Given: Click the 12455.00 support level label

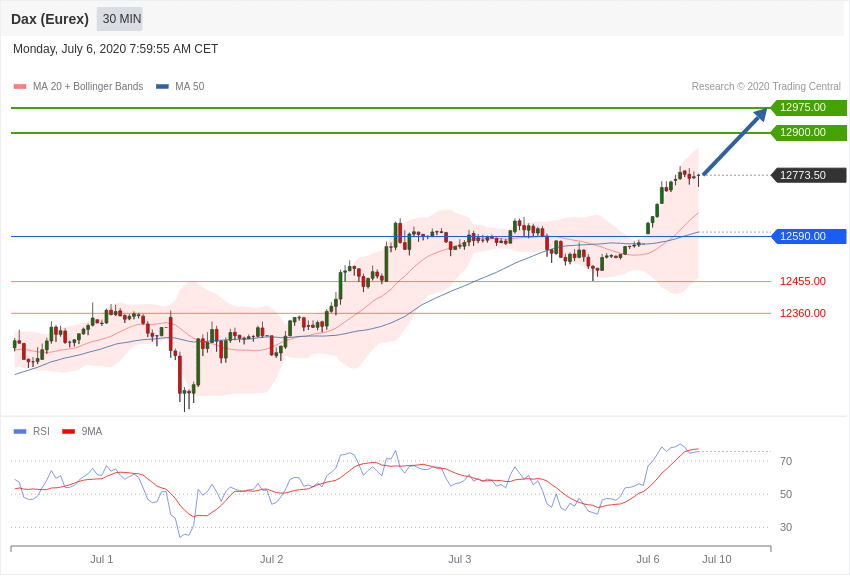Looking at the screenshot, I should 803,281.
